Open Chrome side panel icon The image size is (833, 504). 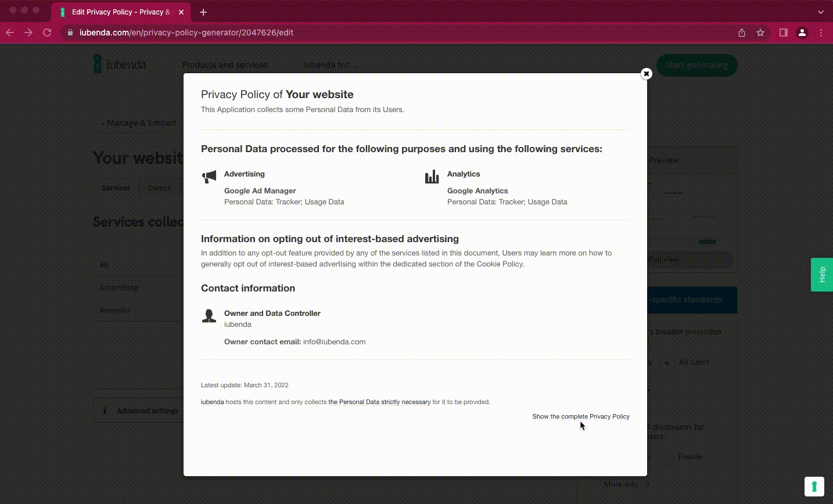coord(783,33)
